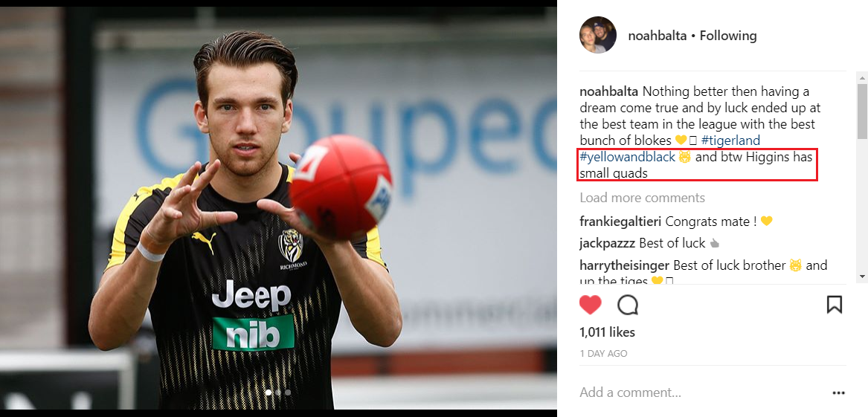This screenshot has width=868, height=417.
Task: Visit jackpazzz commenter profile
Action: tap(607, 243)
